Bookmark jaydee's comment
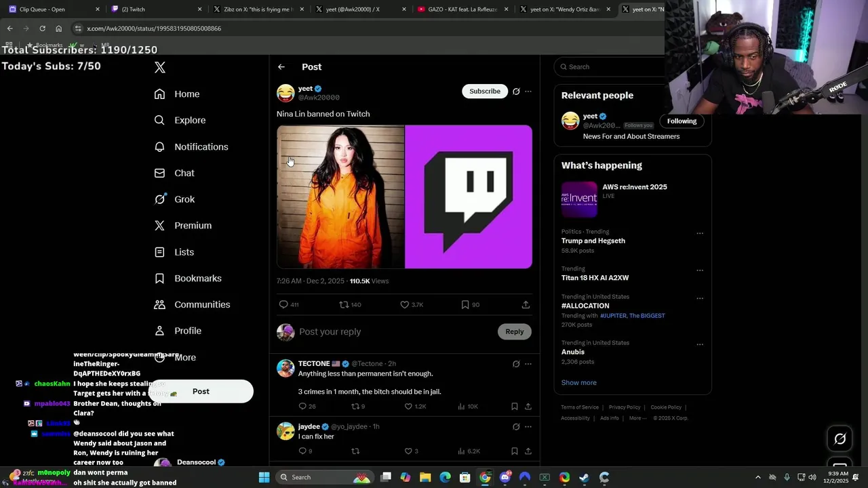Image resolution: width=868 pixels, height=488 pixels. (515, 451)
